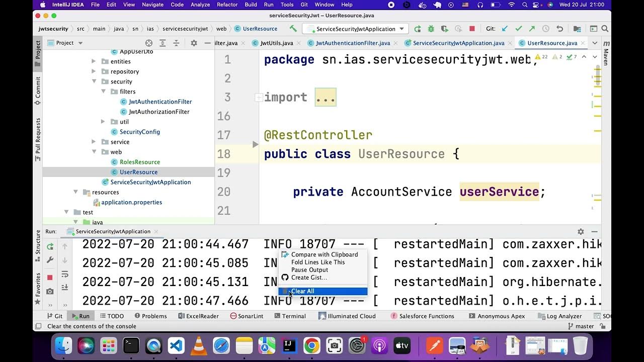Click the locate-in-tree target icon in Project panel
The width and height of the screenshot is (644, 362).
pos(149,43)
